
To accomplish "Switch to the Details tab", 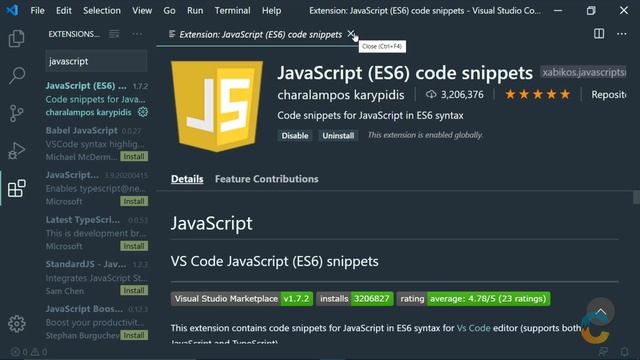I will (x=187, y=179).
